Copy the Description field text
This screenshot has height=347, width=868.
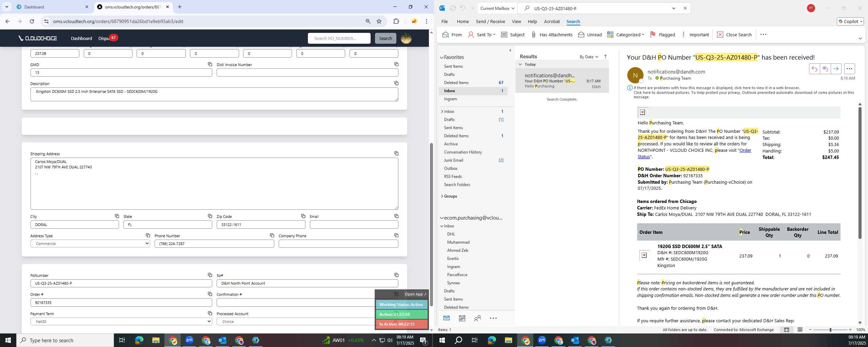pos(396,83)
